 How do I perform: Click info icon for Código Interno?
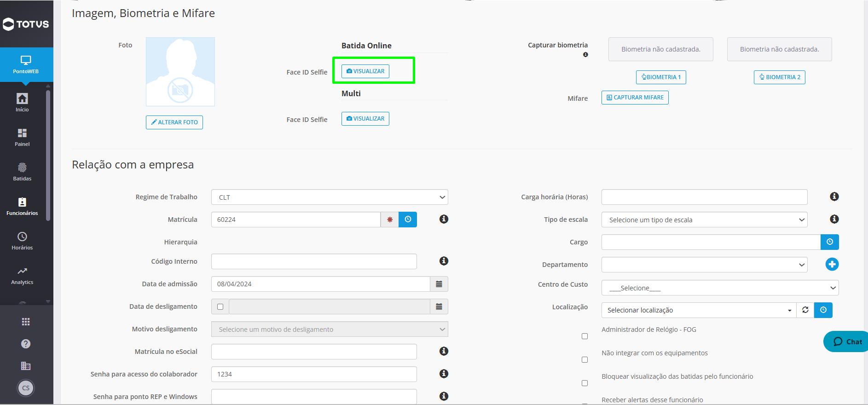pos(444,261)
